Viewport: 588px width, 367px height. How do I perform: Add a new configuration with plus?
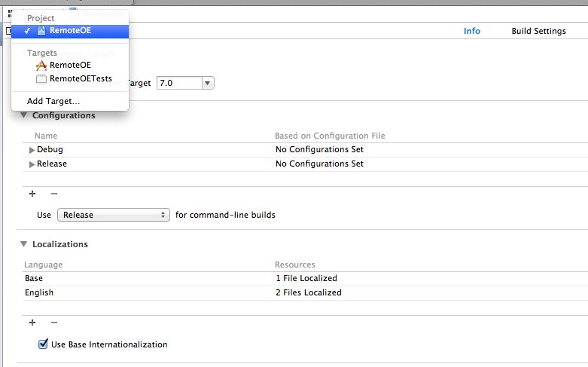32,194
